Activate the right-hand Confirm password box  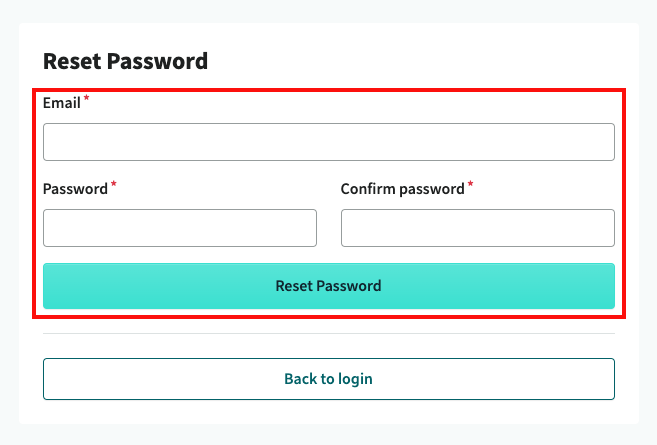477,228
